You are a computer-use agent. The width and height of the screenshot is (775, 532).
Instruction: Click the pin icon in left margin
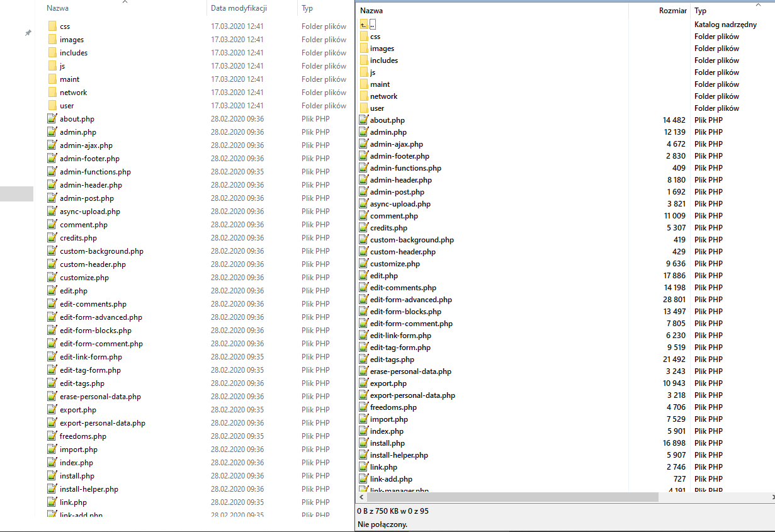pyautogui.click(x=28, y=33)
